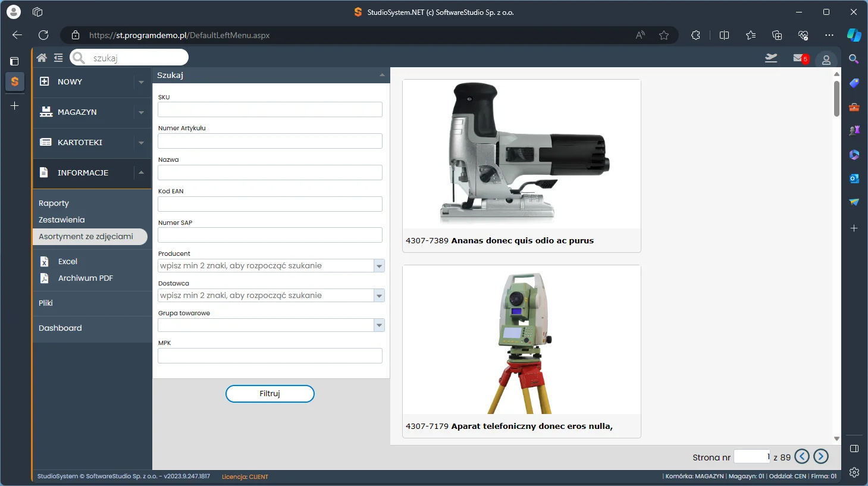The image size is (868, 486).
Task: Click the SKU input field
Action: [x=270, y=109]
